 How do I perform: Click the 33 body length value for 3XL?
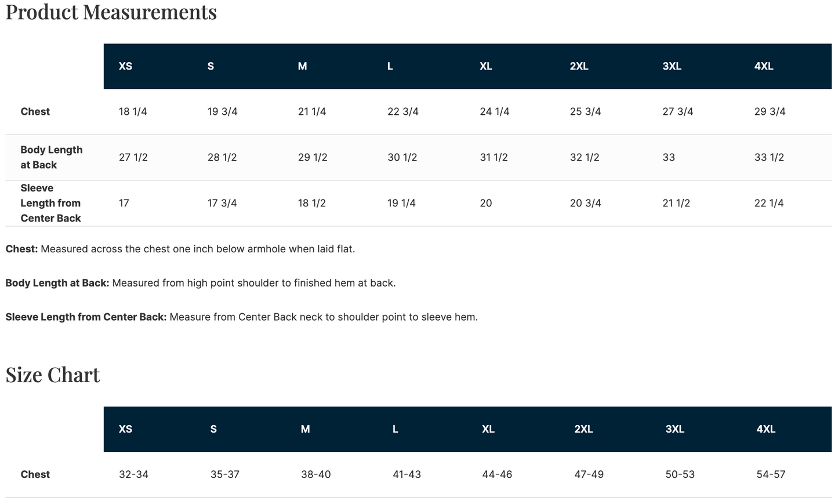pyautogui.click(x=669, y=157)
